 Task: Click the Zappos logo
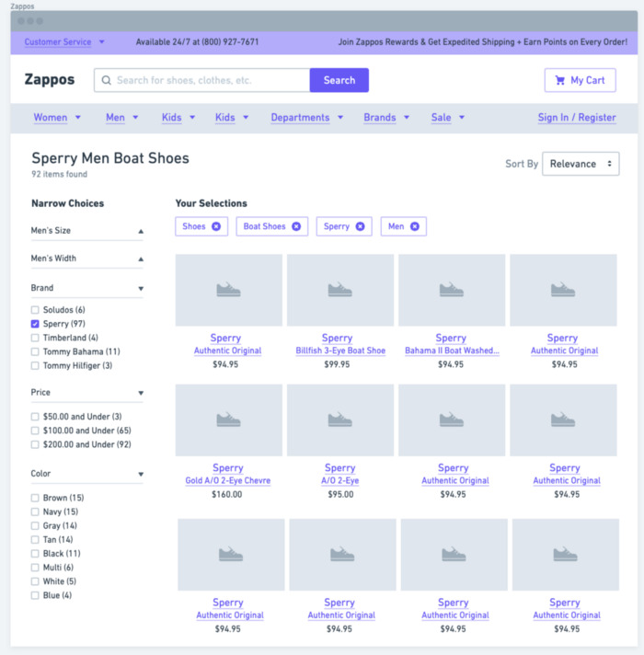point(50,79)
